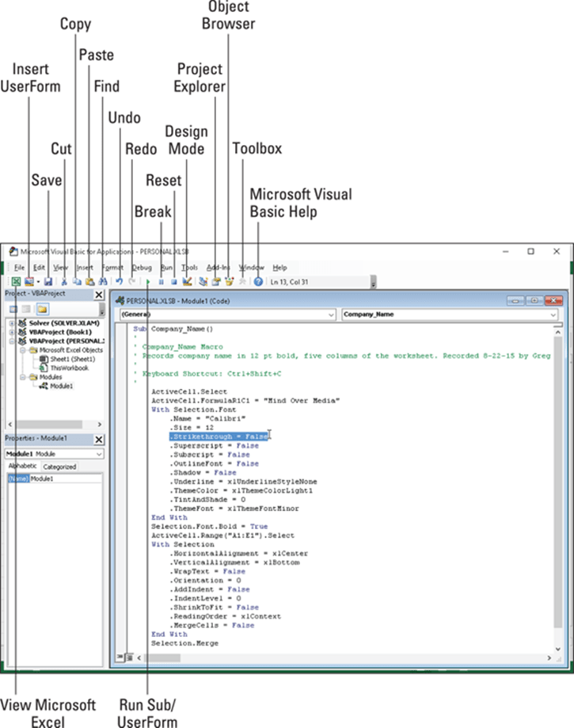Open Project Explorer from toolbar
The height and width of the screenshot is (728, 574).
click(x=203, y=281)
